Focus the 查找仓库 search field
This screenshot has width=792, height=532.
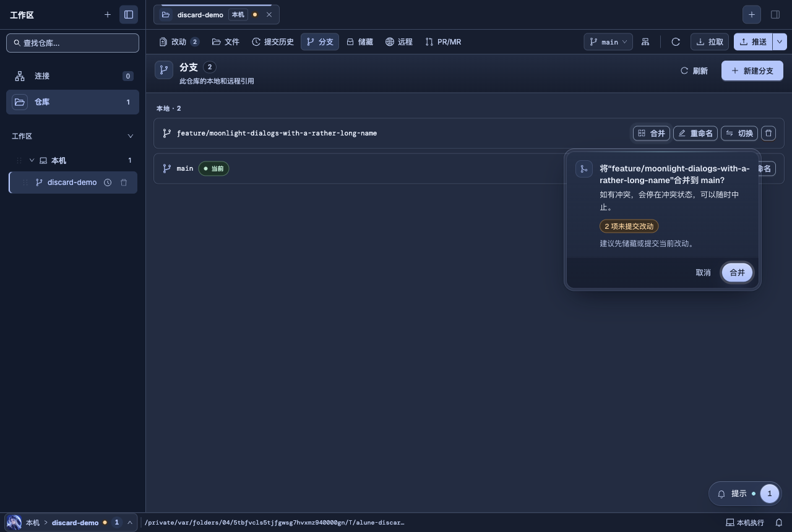point(72,43)
